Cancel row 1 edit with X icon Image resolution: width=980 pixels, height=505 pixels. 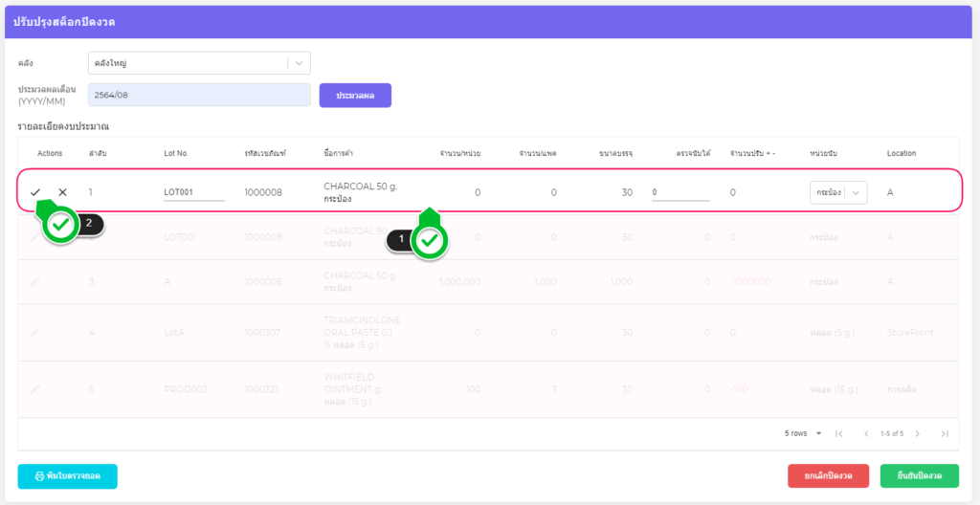[x=63, y=192]
